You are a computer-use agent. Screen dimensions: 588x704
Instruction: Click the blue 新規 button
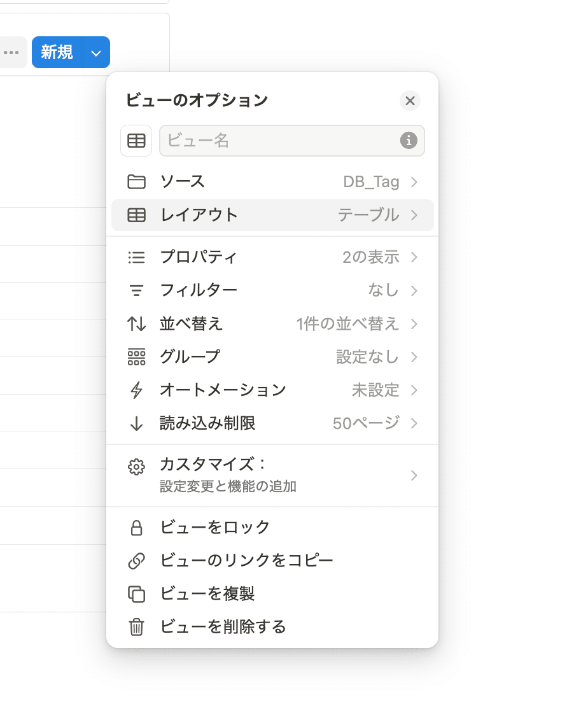tap(57, 53)
